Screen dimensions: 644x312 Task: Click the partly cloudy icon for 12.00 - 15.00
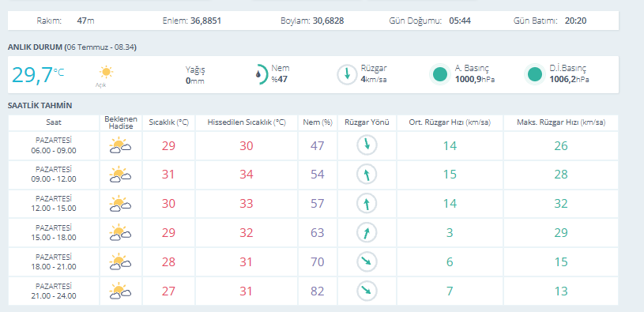[120, 204]
